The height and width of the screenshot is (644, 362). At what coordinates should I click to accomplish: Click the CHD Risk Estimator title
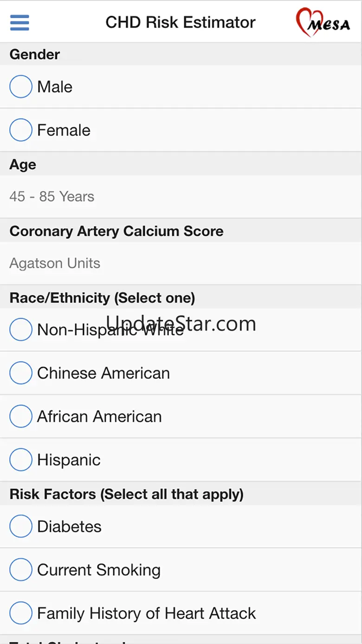coord(181,22)
